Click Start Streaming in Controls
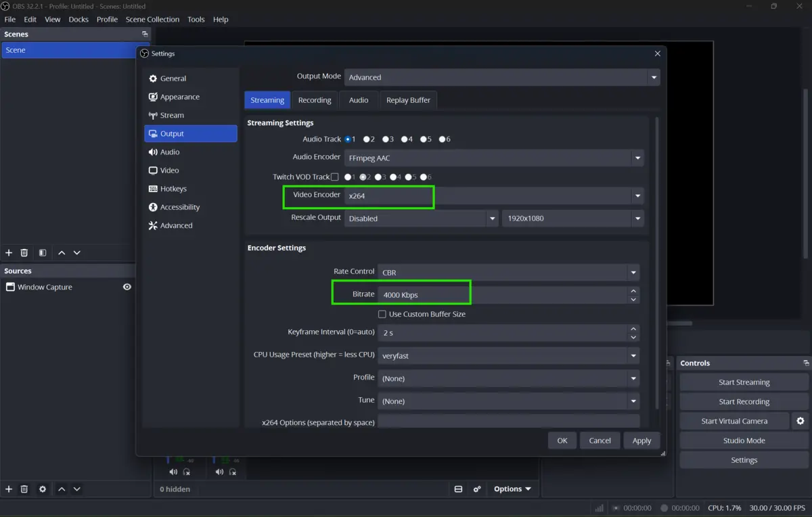 click(x=744, y=382)
